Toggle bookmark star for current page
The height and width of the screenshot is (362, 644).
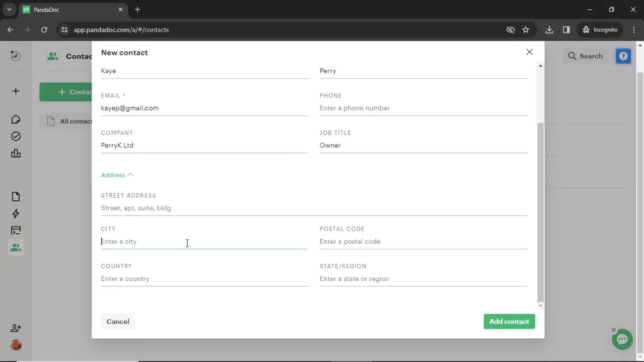coord(526,29)
